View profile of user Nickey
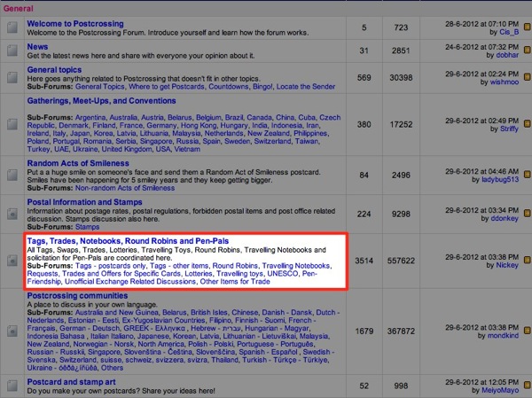 point(507,265)
